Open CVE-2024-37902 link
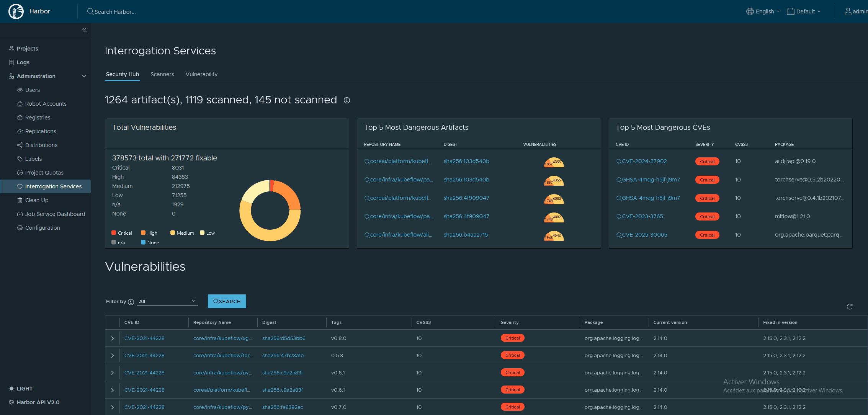The height and width of the screenshot is (415, 868). [x=644, y=161]
